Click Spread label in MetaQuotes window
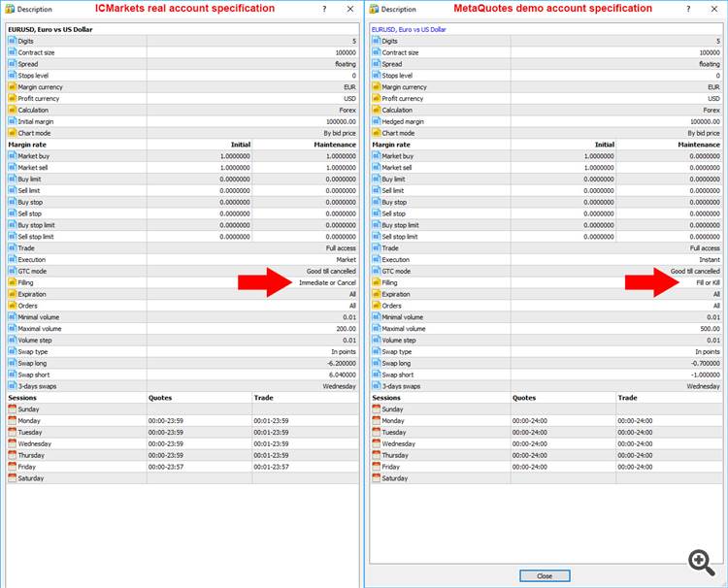 pyautogui.click(x=392, y=64)
